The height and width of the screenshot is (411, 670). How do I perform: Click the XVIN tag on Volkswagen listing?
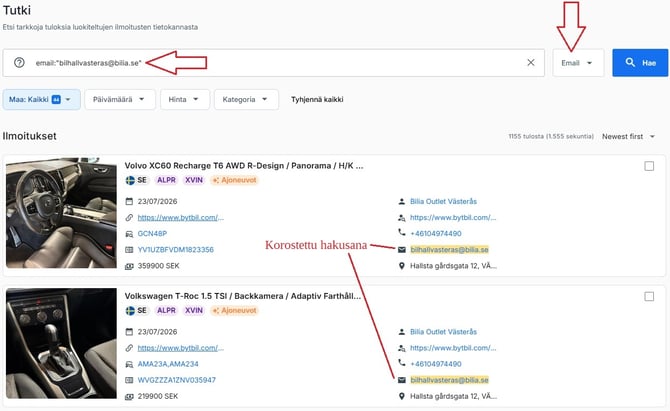click(194, 311)
